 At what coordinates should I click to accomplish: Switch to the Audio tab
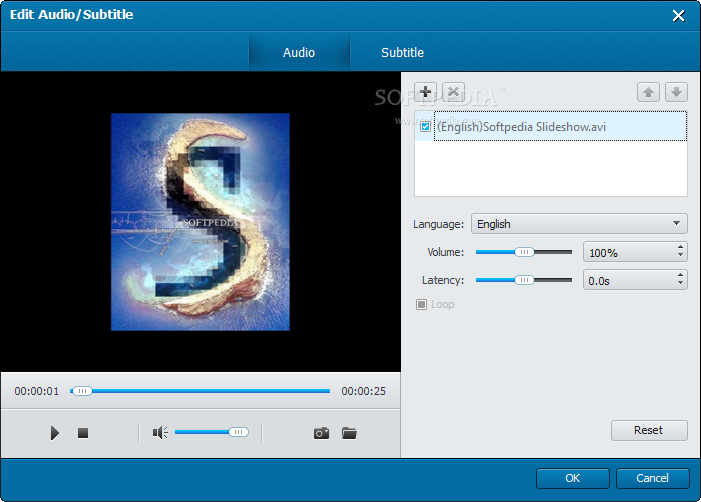pos(299,53)
